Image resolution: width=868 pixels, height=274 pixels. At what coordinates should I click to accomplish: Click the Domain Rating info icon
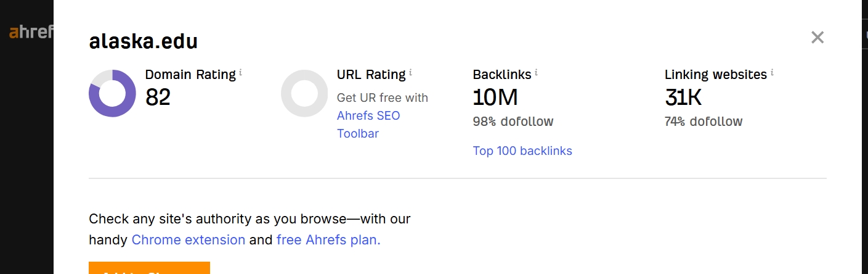[240, 73]
